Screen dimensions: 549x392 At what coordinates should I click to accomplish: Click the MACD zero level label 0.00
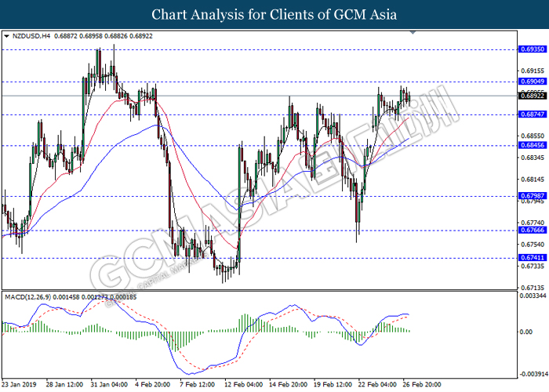526,332
